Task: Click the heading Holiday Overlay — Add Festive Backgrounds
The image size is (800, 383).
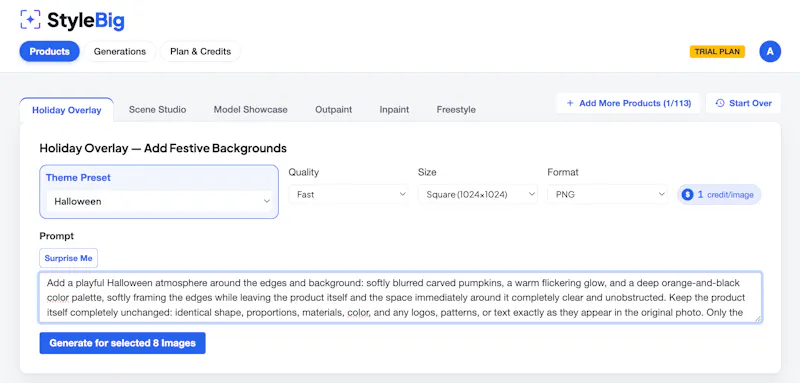Action: [x=163, y=148]
